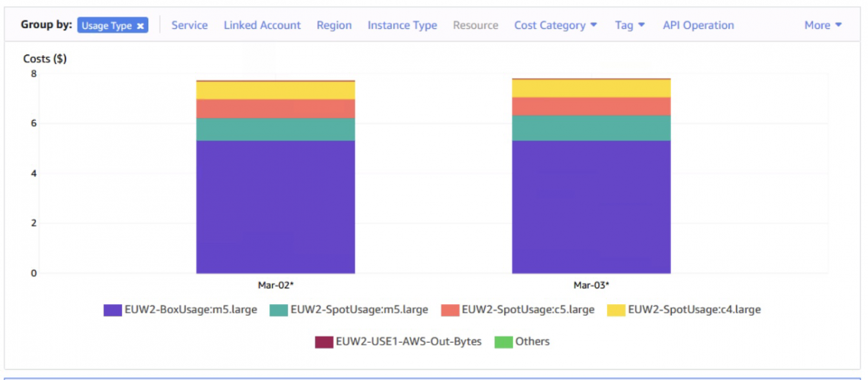Click the coral EUW2-SpotUsage:c5.large legend swatch
The height and width of the screenshot is (380, 868).
[450, 310]
